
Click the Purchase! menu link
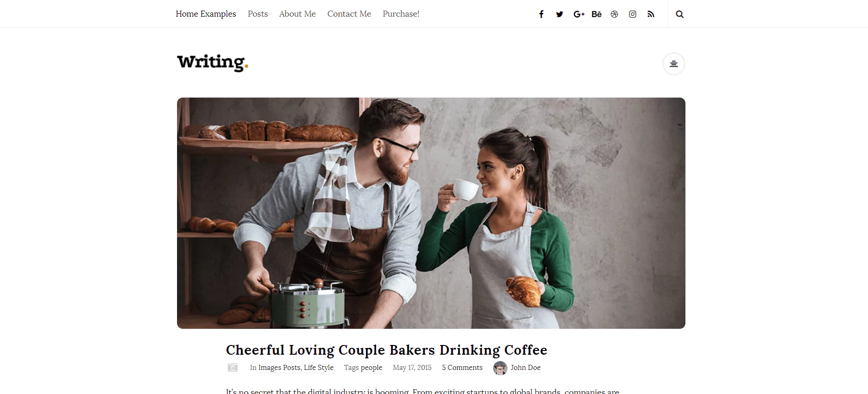point(401,14)
